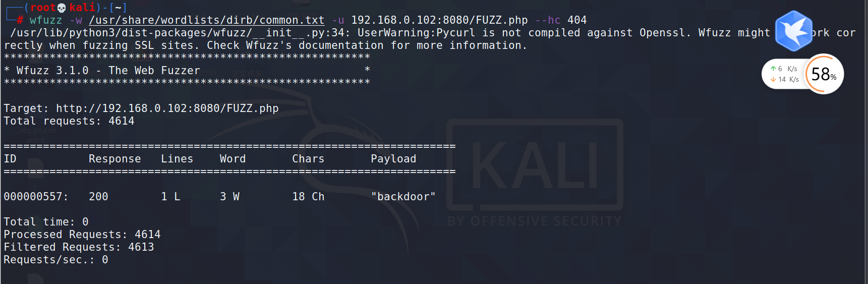
Task: Click the download speed arrow showing 14 K/s
Action: (x=773, y=79)
